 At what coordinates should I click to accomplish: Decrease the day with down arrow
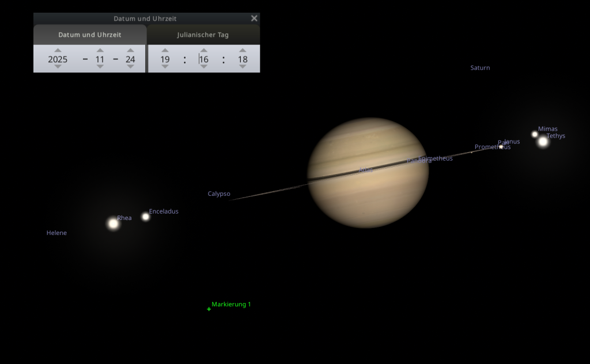[x=131, y=67]
